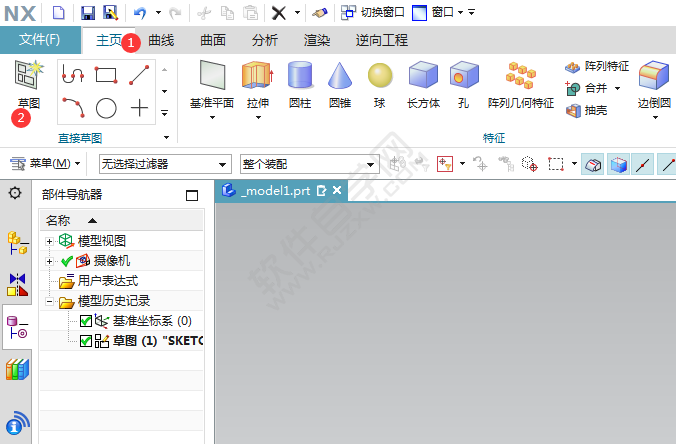Viewport: 676px width, 444px height.
Task: Expand the 摄像机 tree node
Action: (49, 261)
